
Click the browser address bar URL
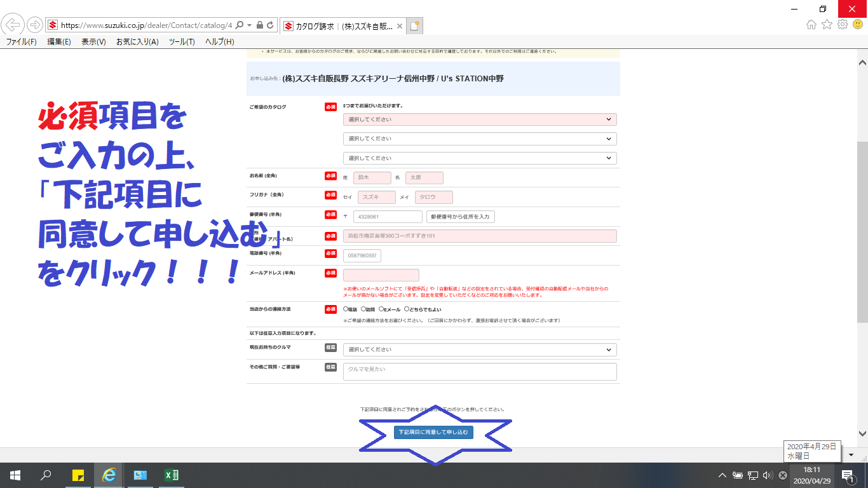[x=146, y=25]
